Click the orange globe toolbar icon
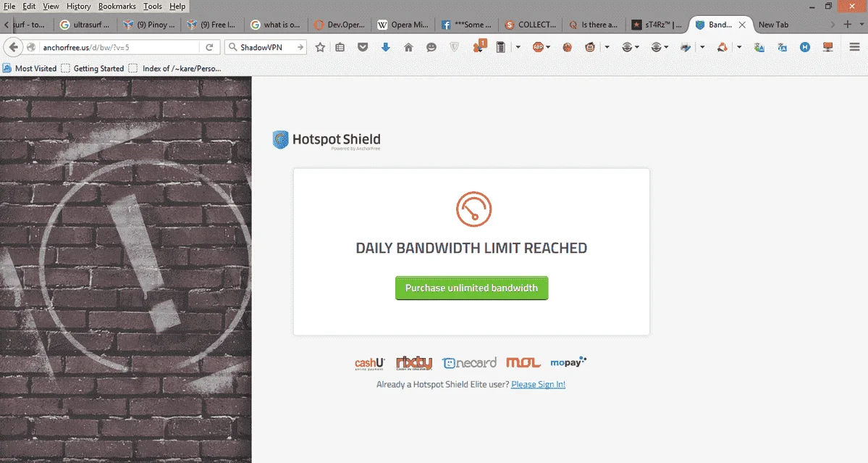Screen dimensions: 868x463 (568, 48)
